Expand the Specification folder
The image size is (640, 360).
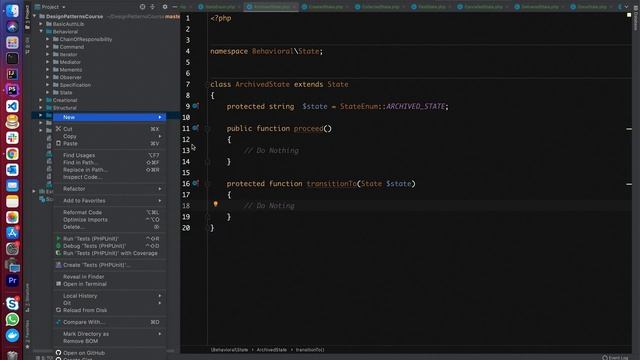tap(48, 85)
